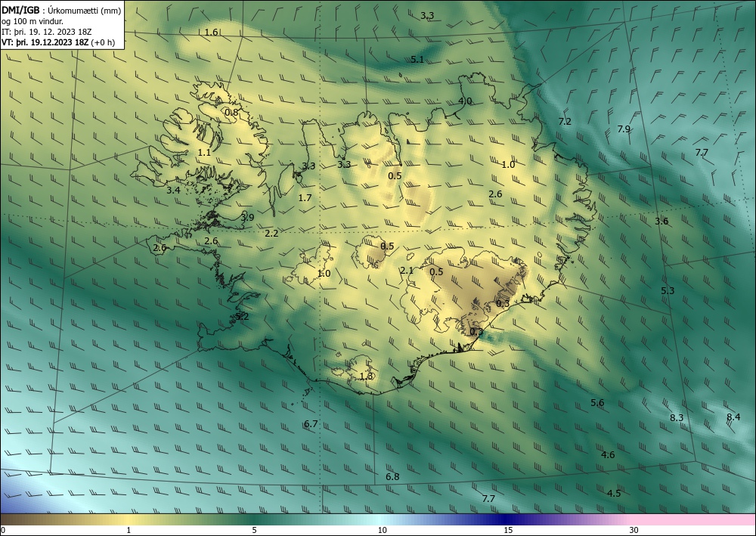Select the 2.1 value on the map

[x=407, y=271]
